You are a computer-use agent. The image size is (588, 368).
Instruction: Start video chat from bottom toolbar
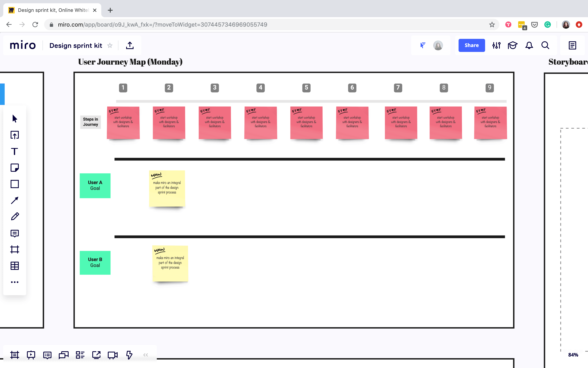[113, 355]
